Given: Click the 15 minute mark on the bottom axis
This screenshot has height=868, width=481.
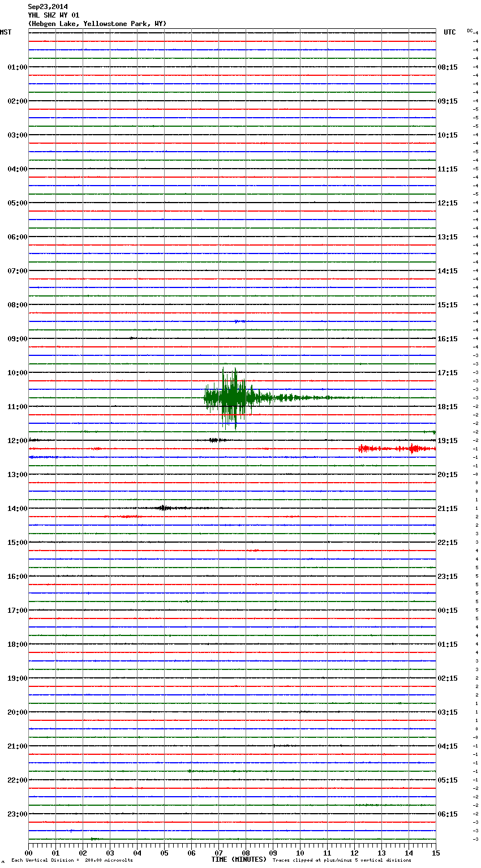Looking at the screenshot, I should click(x=435, y=853).
